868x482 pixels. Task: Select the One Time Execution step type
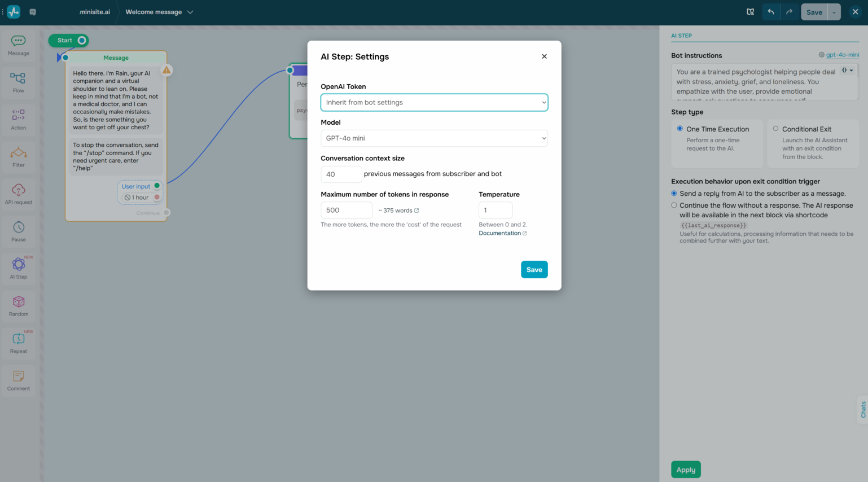coord(680,129)
